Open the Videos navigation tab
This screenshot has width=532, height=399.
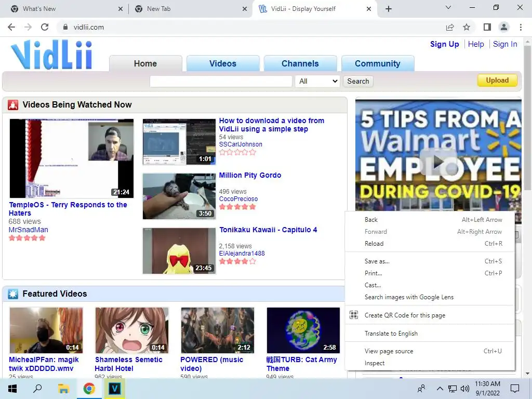click(x=223, y=63)
